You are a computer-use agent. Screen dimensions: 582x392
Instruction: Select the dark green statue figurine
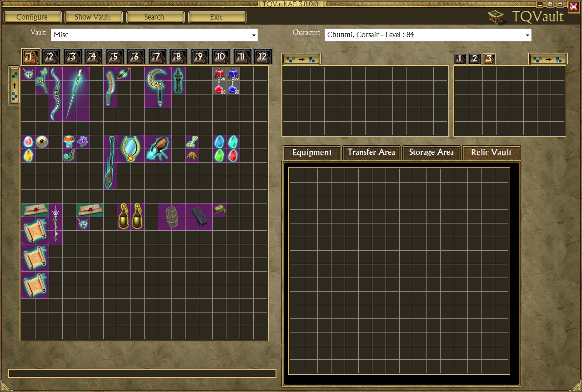[178, 80]
